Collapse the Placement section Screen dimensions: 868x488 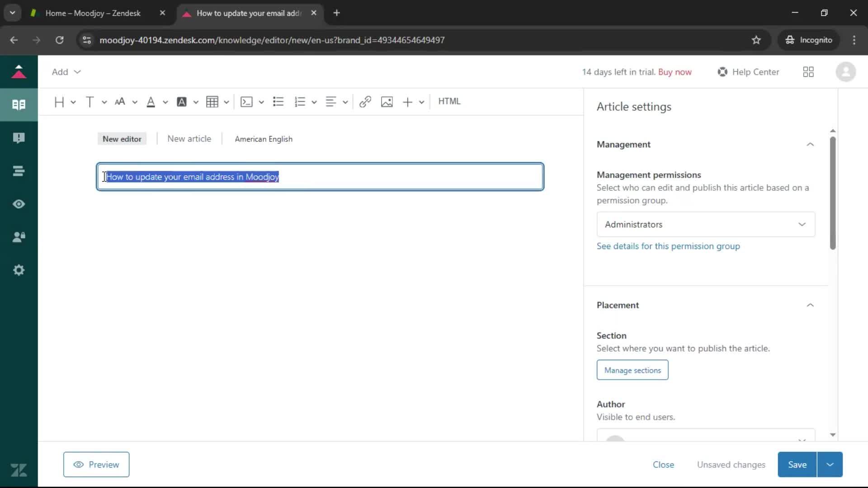(810, 305)
